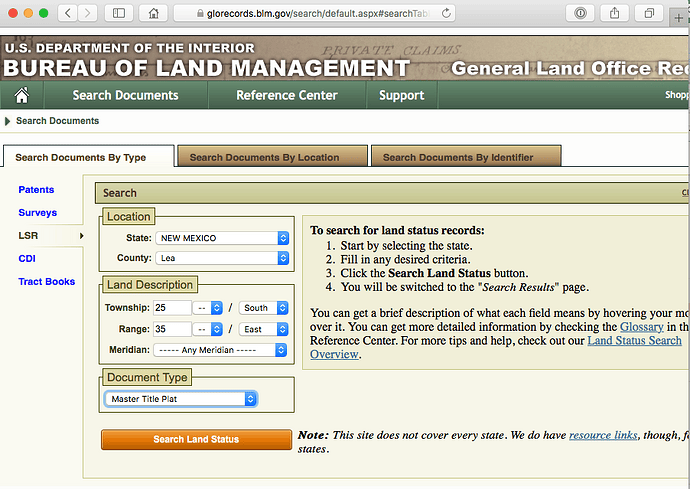690x489 pixels.
Task: Open the Search Documents menu
Action: 125,95
